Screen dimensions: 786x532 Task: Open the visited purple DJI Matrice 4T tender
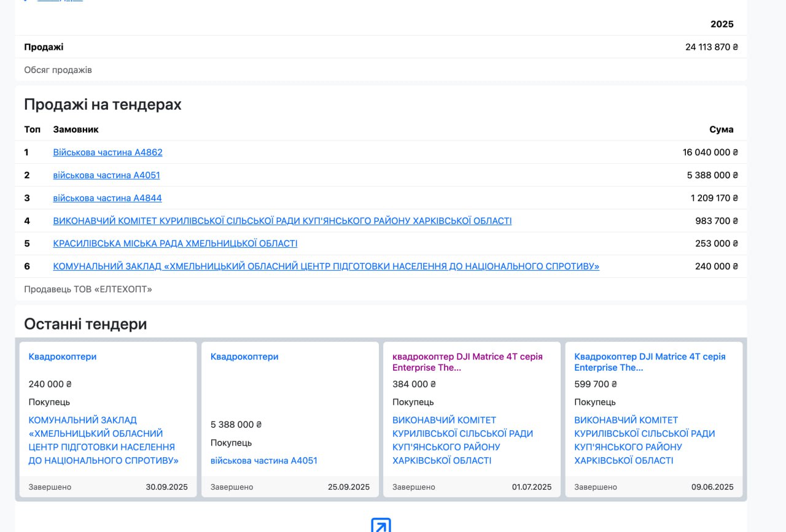click(467, 362)
